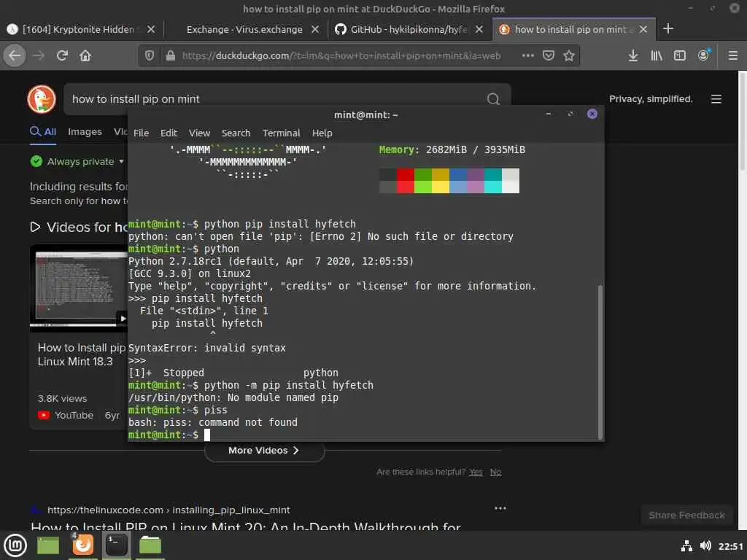Open file manager from taskbar
This screenshot has height=560, width=747.
point(150,545)
